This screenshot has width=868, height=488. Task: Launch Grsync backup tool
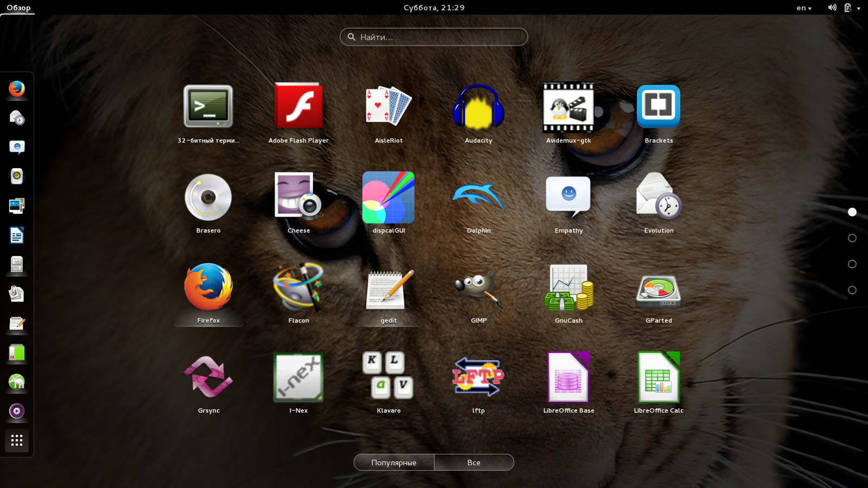point(208,377)
